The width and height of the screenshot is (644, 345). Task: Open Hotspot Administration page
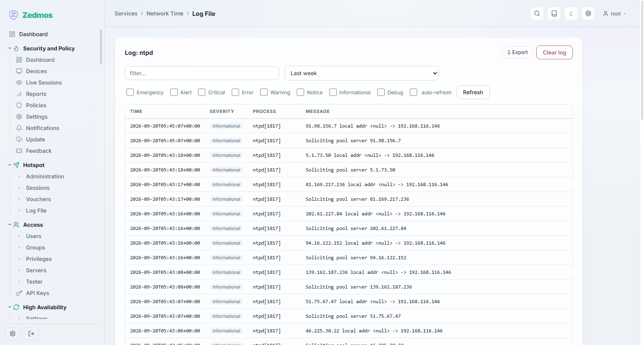45,176
